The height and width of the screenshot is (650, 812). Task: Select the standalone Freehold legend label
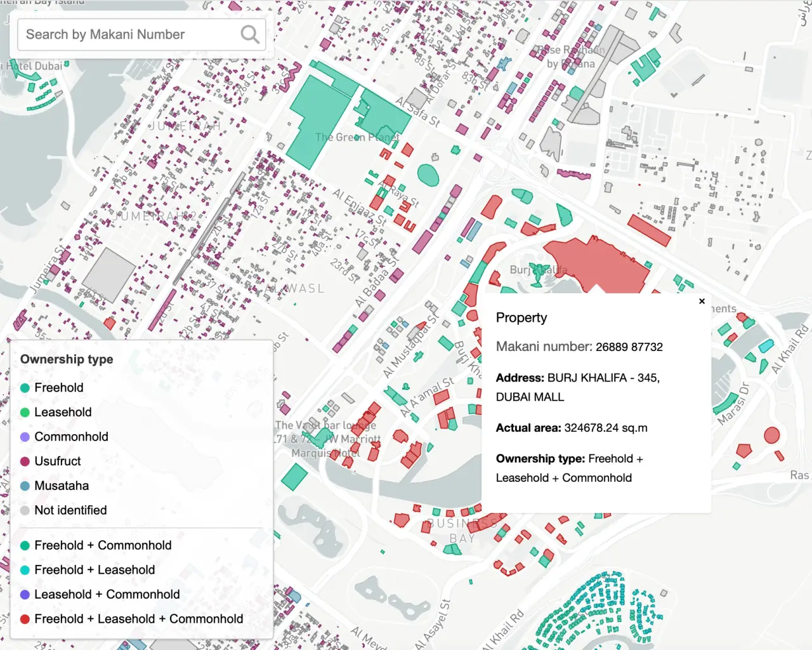[x=59, y=388]
